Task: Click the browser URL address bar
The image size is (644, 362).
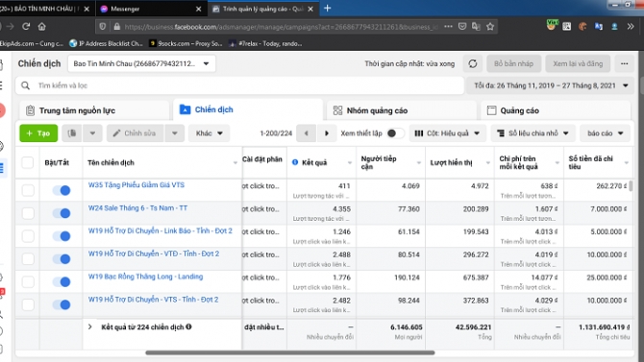Action: click(282, 26)
